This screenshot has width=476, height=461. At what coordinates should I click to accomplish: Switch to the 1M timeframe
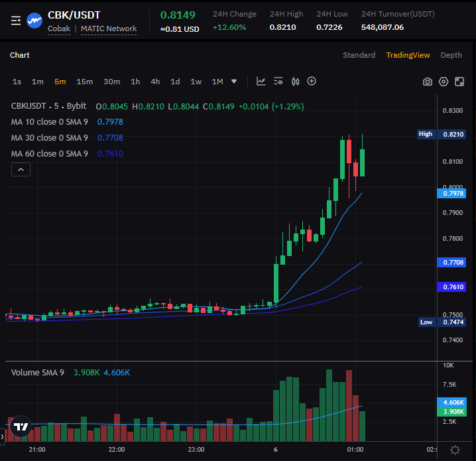point(217,82)
